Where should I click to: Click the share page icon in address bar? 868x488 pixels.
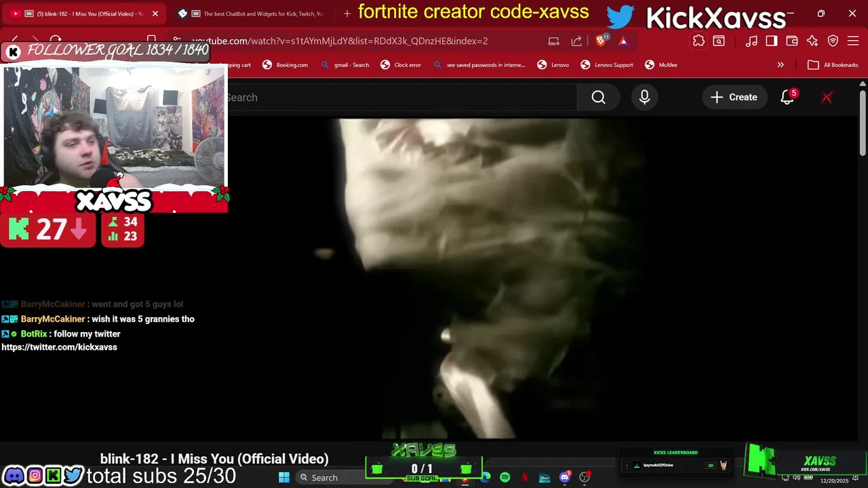[x=576, y=41]
